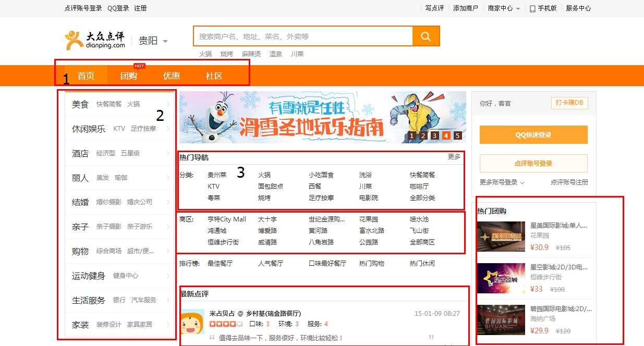
Task: Expand 更多账号登录 options
Action: click(x=502, y=182)
